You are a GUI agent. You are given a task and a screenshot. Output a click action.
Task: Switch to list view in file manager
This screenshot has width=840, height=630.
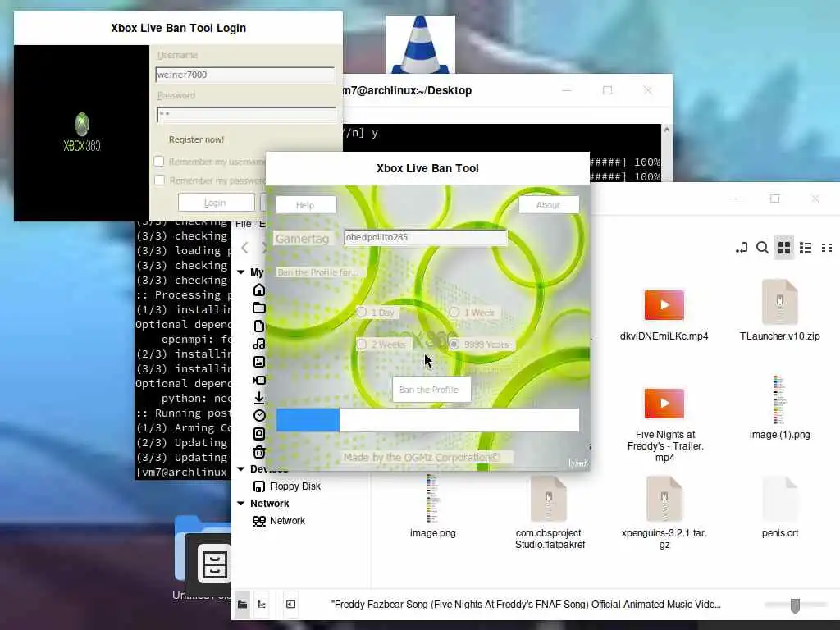806,248
